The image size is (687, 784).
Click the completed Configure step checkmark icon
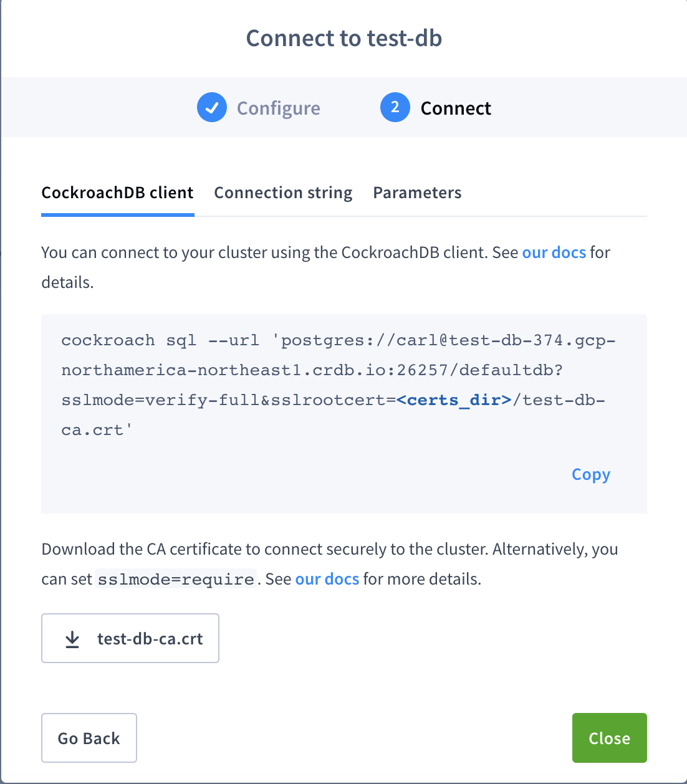point(212,107)
